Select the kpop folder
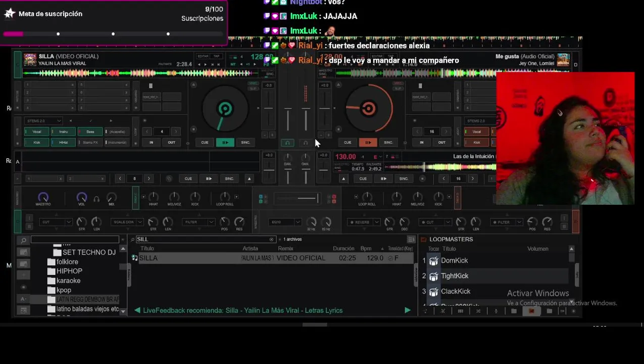Image resolution: width=644 pixels, height=364 pixels. [x=64, y=290]
